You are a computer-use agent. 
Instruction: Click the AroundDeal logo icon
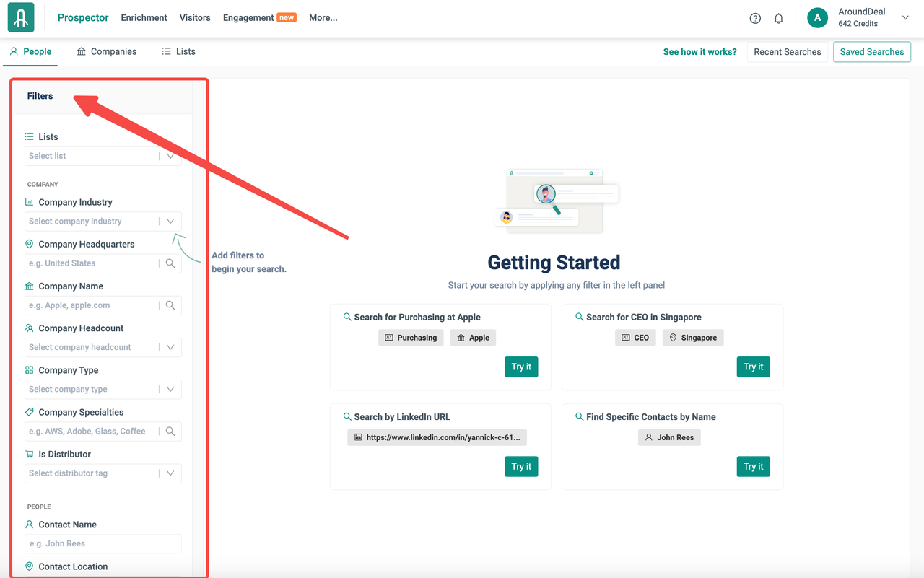pyautogui.click(x=21, y=18)
